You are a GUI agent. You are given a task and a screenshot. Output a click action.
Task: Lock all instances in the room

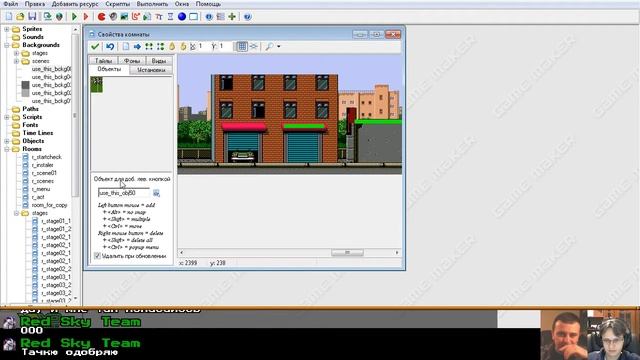click(172, 47)
